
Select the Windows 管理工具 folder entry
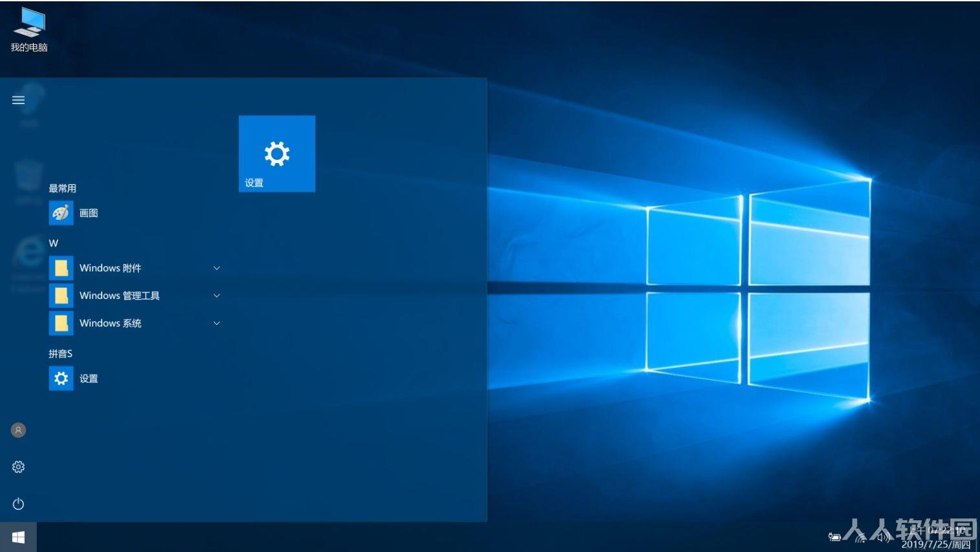(135, 296)
